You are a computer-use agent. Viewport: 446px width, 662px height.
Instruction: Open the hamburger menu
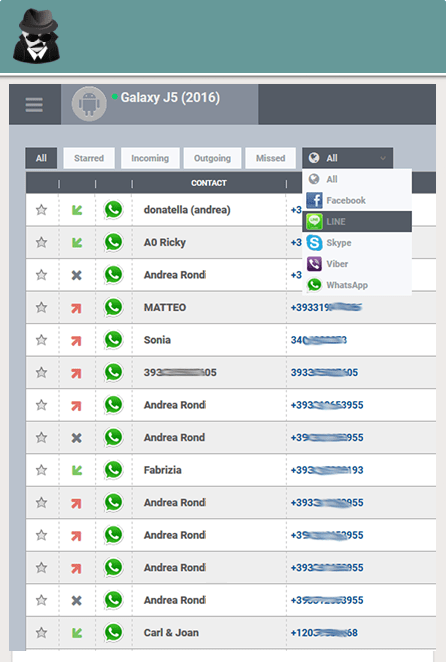pyautogui.click(x=34, y=105)
